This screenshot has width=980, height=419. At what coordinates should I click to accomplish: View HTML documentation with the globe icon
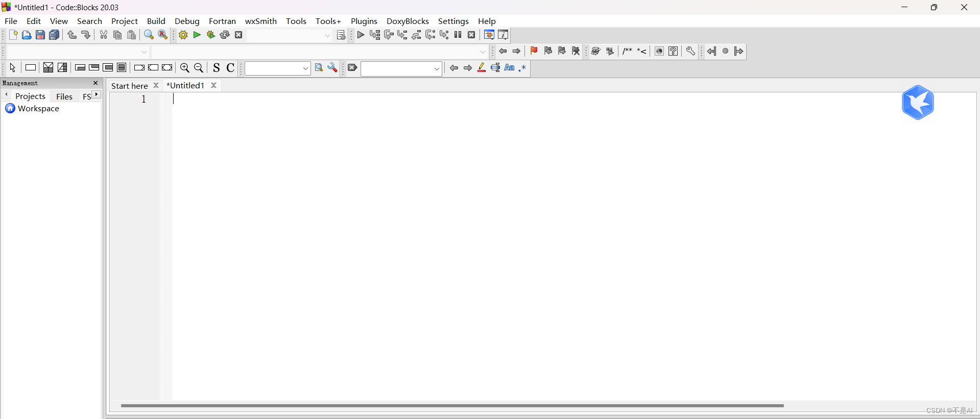(659, 52)
